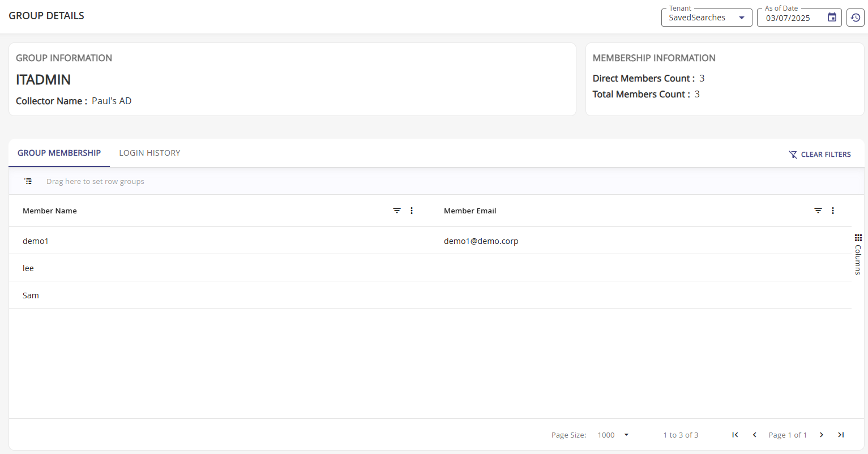Screen dimensions: 868x454
Task: Open filter for Member Name column
Action: click(397, 211)
